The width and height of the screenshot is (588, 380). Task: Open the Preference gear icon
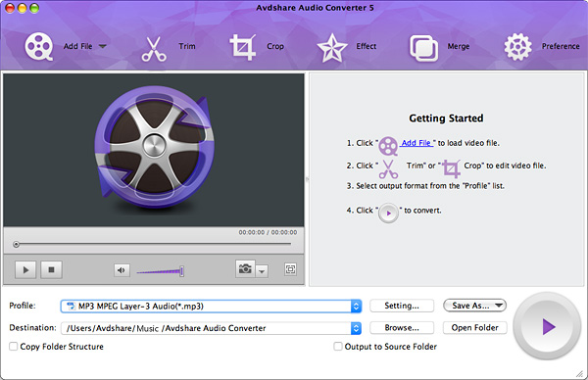(517, 47)
